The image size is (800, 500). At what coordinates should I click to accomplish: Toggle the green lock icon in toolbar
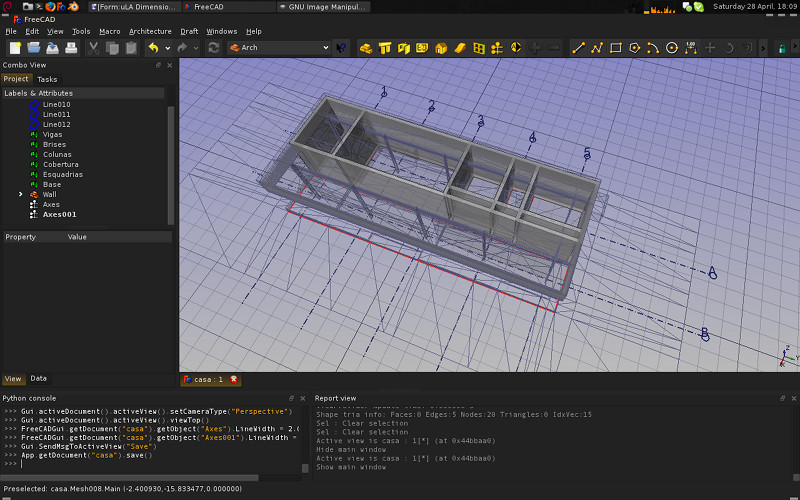click(782, 48)
